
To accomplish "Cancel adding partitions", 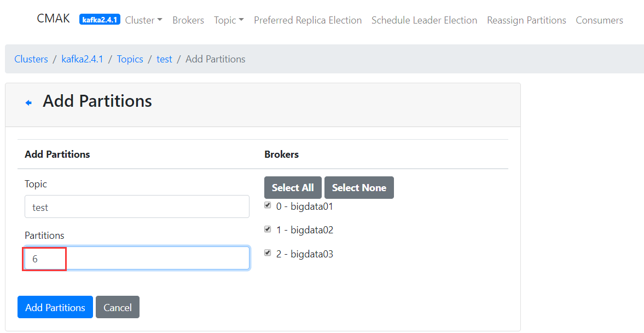I will click(x=117, y=307).
